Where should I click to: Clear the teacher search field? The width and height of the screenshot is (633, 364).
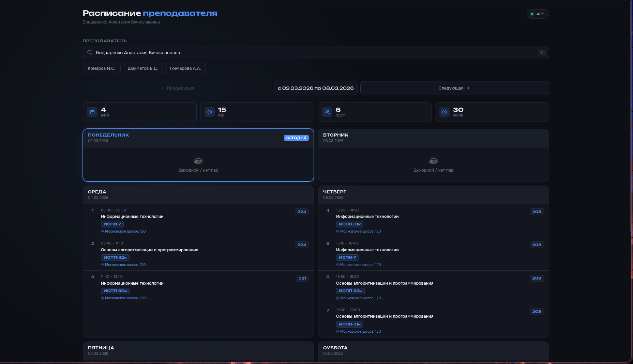[542, 52]
